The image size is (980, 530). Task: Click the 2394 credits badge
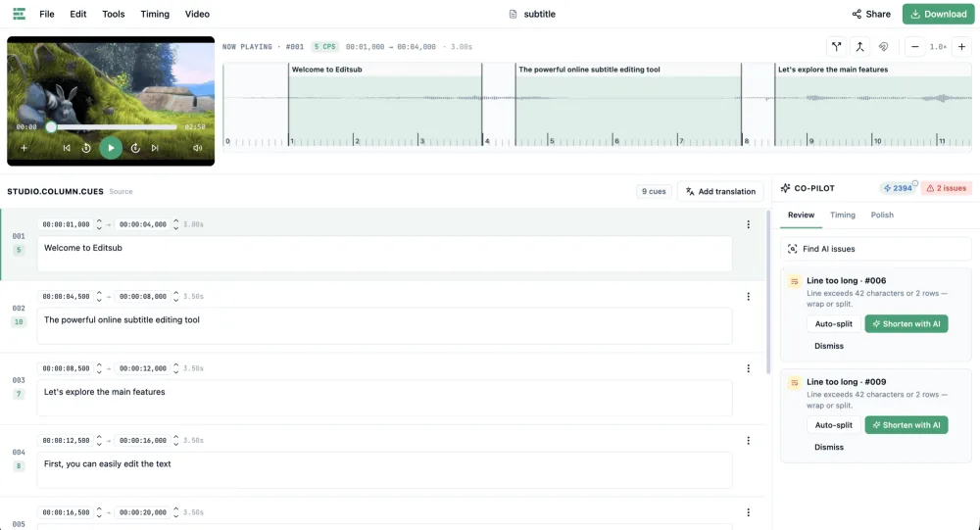pos(898,188)
